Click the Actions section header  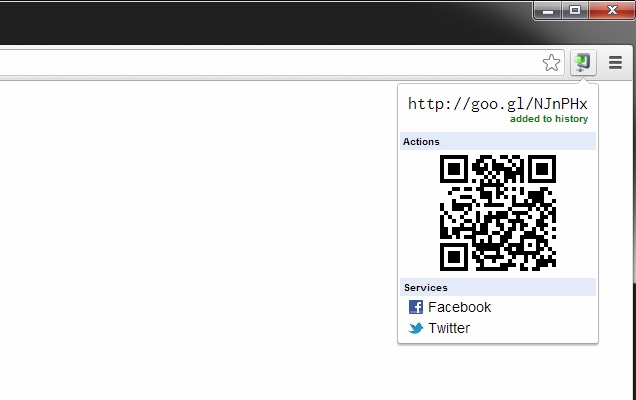(498, 141)
